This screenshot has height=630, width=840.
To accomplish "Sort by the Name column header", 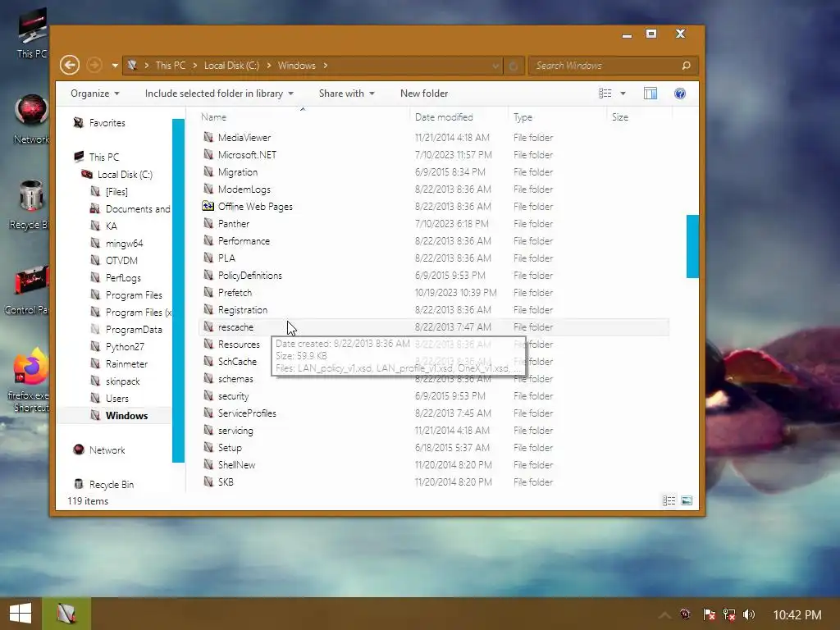I will click(x=214, y=116).
